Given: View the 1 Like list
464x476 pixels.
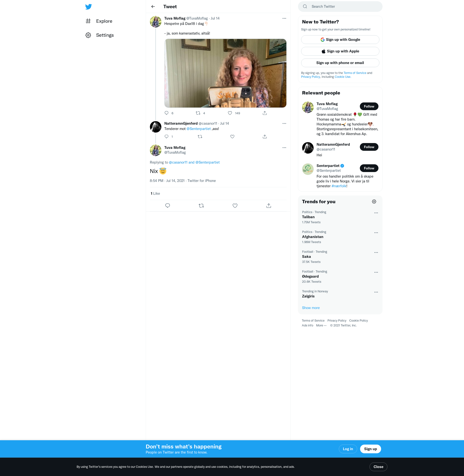Looking at the screenshot, I should click(x=155, y=194).
